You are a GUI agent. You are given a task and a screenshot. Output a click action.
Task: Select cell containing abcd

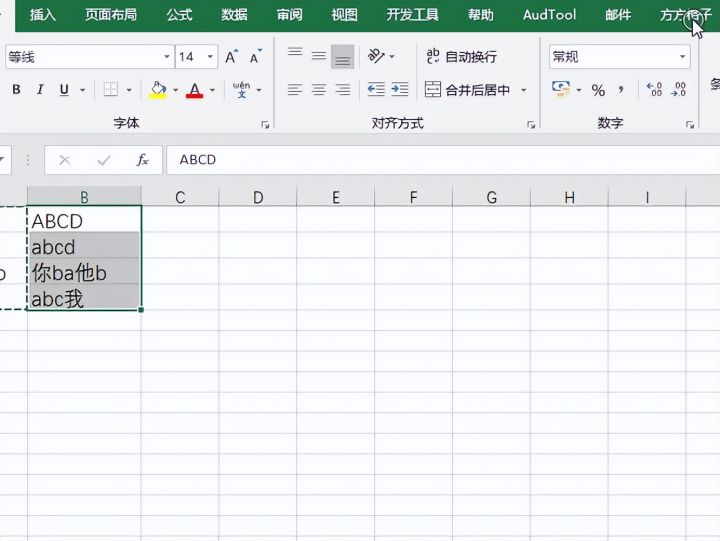84,247
